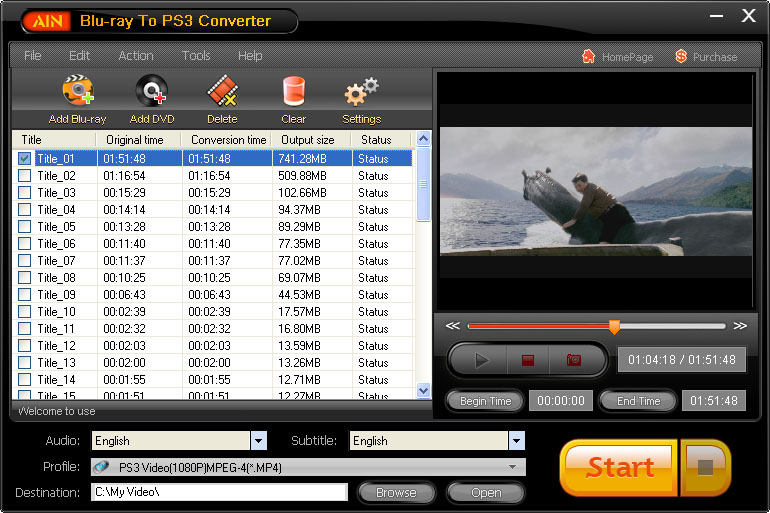The image size is (770, 513).
Task: Click the unplayed grey part of seek bar
Action: (672, 325)
